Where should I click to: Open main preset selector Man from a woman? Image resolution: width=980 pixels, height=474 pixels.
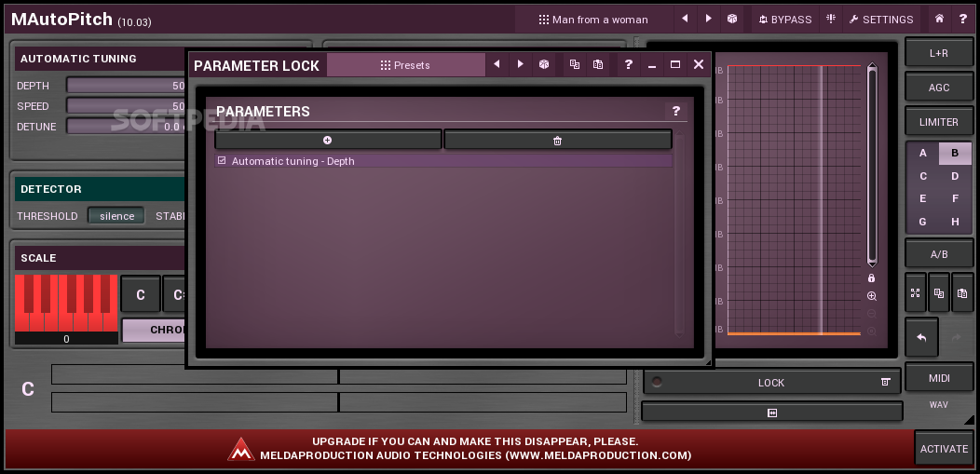click(593, 20)
